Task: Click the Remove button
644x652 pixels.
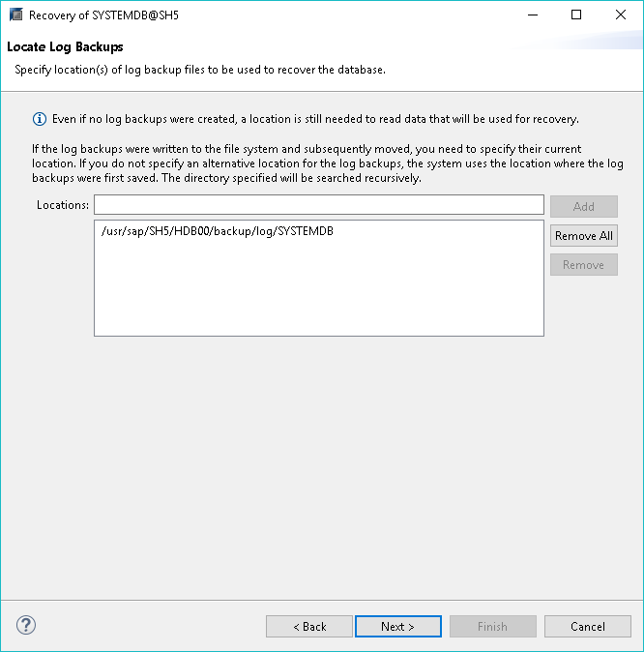Action: [x=583, y=265]
